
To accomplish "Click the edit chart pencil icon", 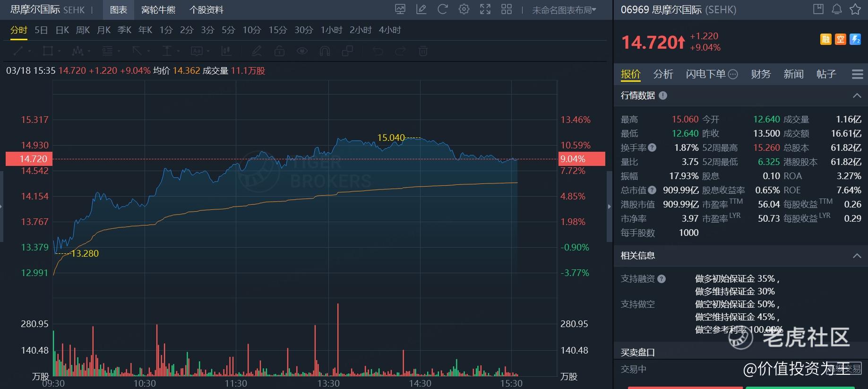I will click(421, 9).
